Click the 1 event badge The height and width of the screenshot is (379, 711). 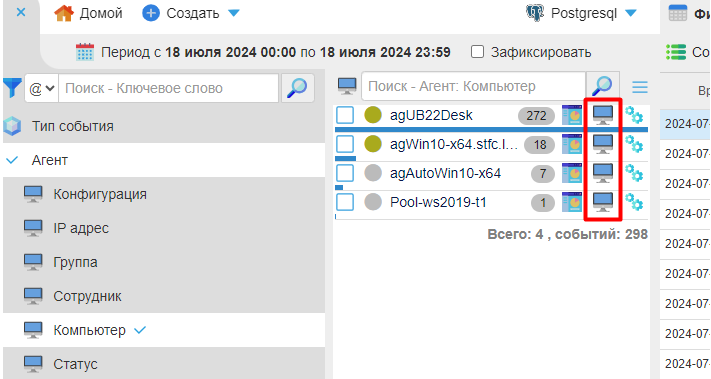pyautogui.click(x=543, y=203)
